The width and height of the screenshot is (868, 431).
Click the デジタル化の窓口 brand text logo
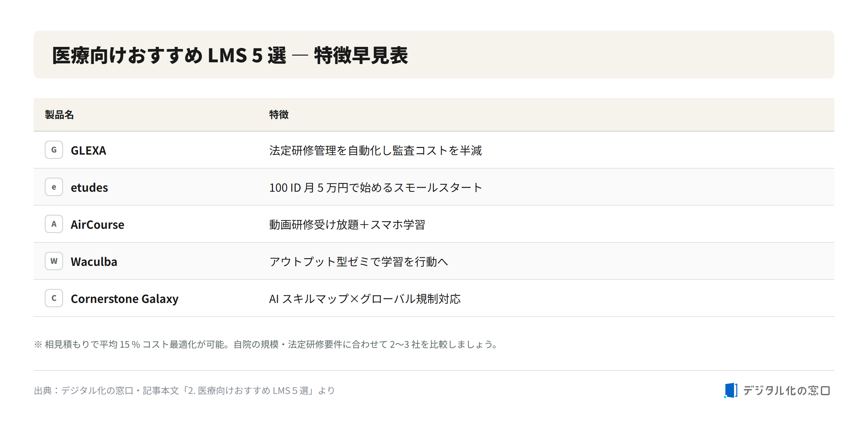786,390
